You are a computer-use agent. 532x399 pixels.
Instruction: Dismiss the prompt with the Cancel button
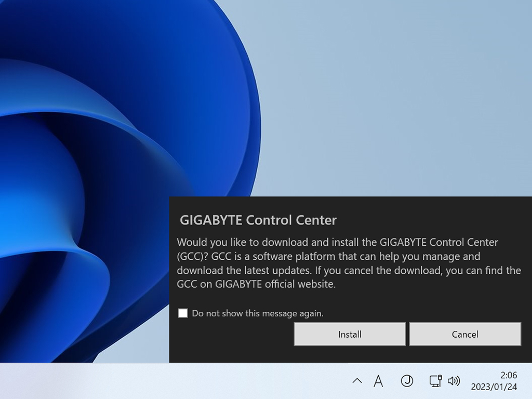(465, 334)
